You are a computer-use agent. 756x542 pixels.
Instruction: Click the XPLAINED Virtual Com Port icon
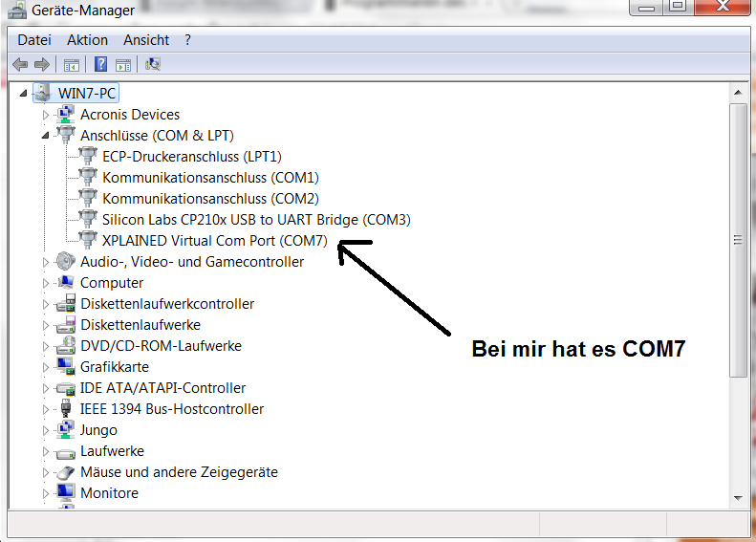(x=88, y=240)
